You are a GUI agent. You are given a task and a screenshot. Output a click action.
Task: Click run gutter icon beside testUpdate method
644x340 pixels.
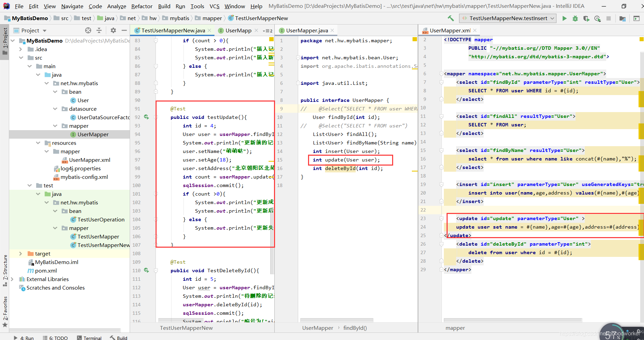146,117
